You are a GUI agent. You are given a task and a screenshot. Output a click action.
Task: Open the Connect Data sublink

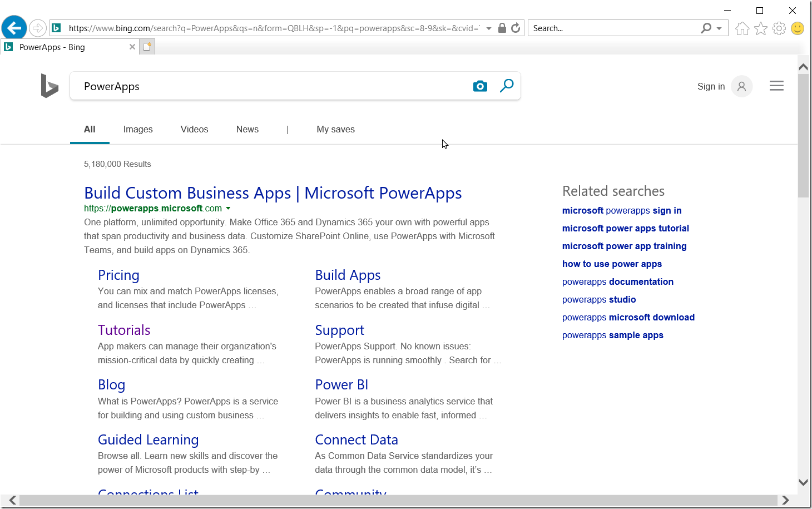pyautogui.click(x=357, y=440)
